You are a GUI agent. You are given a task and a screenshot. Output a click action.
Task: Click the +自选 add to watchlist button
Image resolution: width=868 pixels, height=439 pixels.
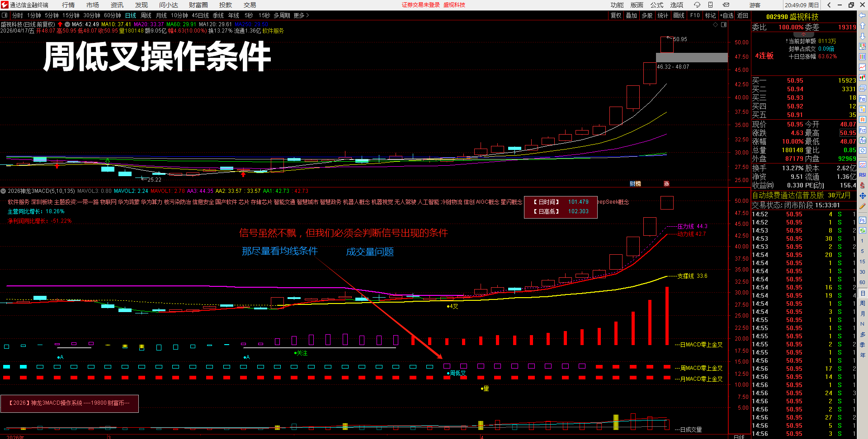tap(726, 15)
